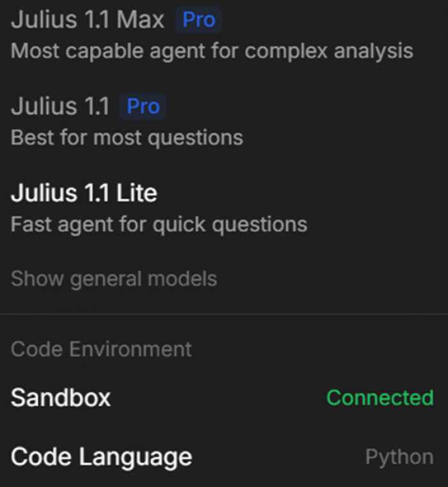
Task: Switch to the Julius 1.1 Lite agent
Action: pos(84,193)
